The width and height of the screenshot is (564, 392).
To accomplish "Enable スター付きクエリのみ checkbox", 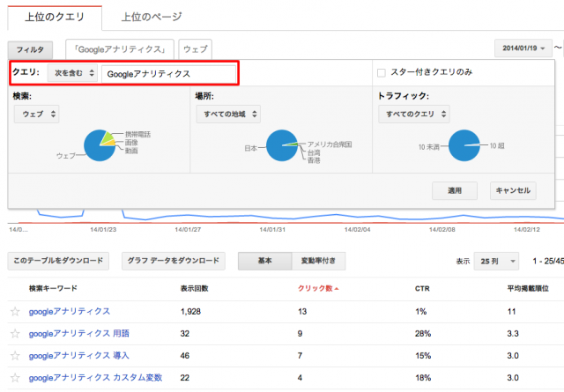I will coord(382,73).
